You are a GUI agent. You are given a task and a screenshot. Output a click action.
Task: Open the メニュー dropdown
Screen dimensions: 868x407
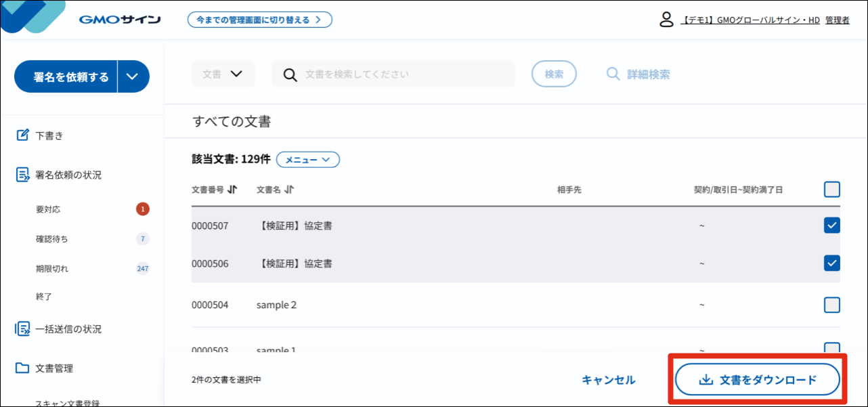coord(308,160)
